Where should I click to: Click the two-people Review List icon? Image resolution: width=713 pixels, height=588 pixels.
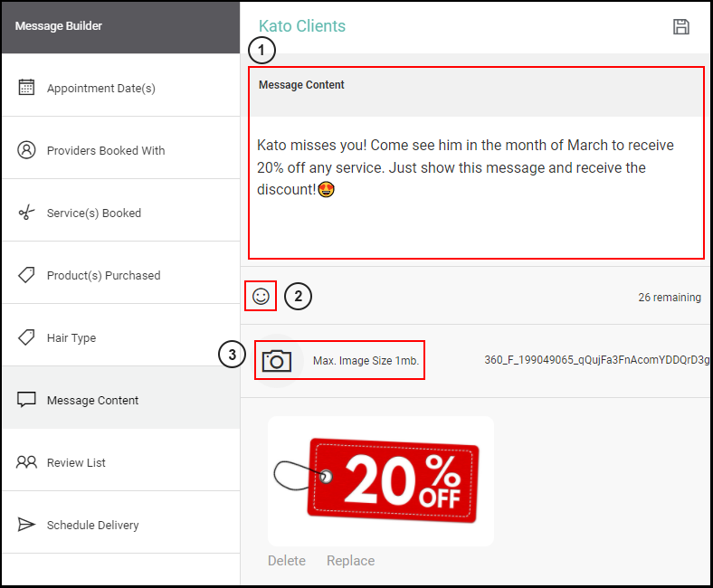tap(26, 462)
